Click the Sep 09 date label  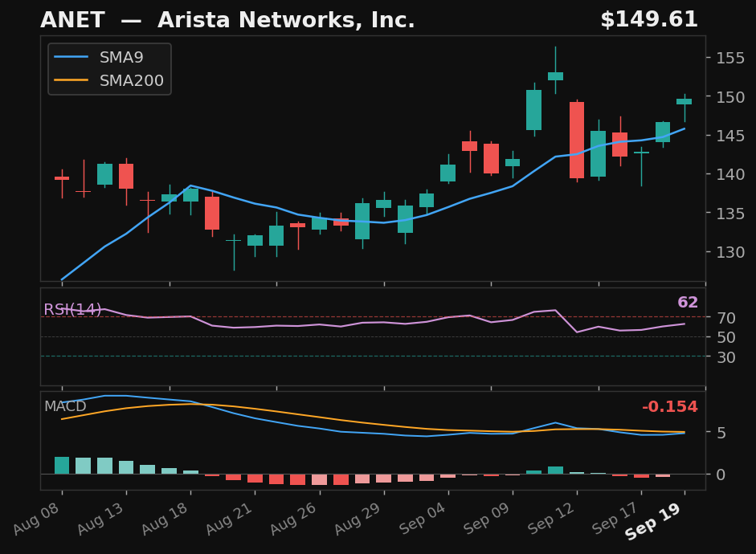coord(488,519)
